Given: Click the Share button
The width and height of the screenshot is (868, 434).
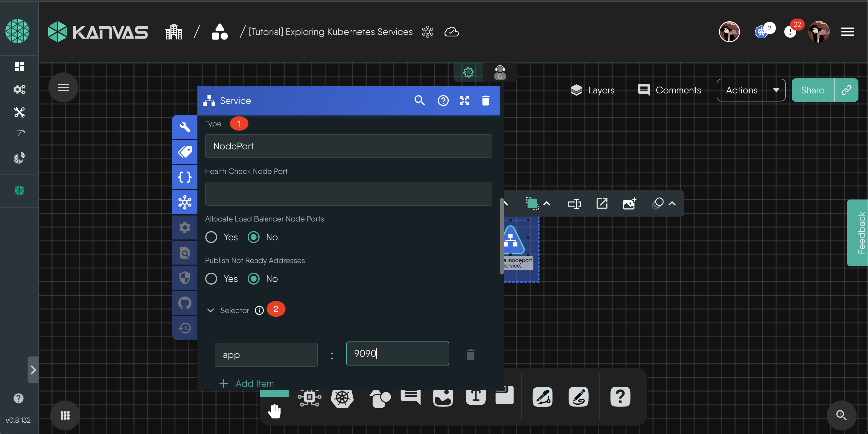Looking at the screenshot, I should click(812, 90).
